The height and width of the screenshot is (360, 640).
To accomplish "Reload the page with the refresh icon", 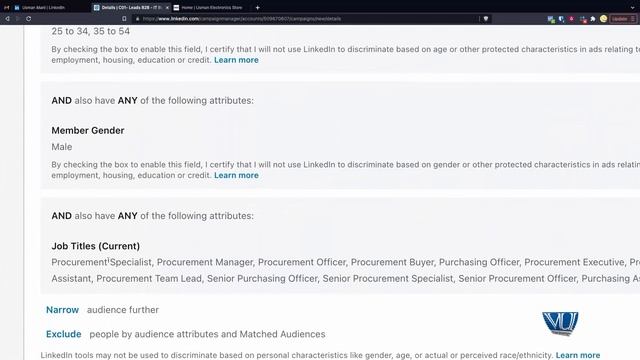I will point(29,19).
